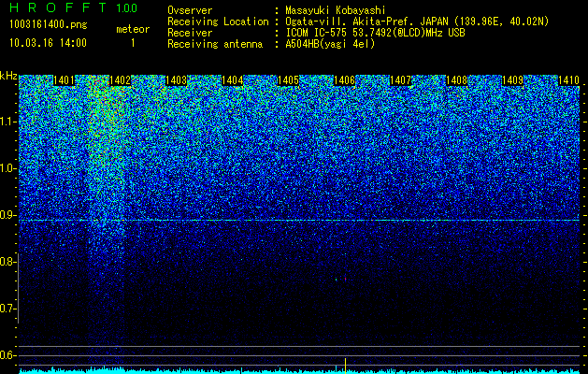Viewport: 588px width, 374px height.
Task: Click the meteor count value 1
Action: (133, 43)
